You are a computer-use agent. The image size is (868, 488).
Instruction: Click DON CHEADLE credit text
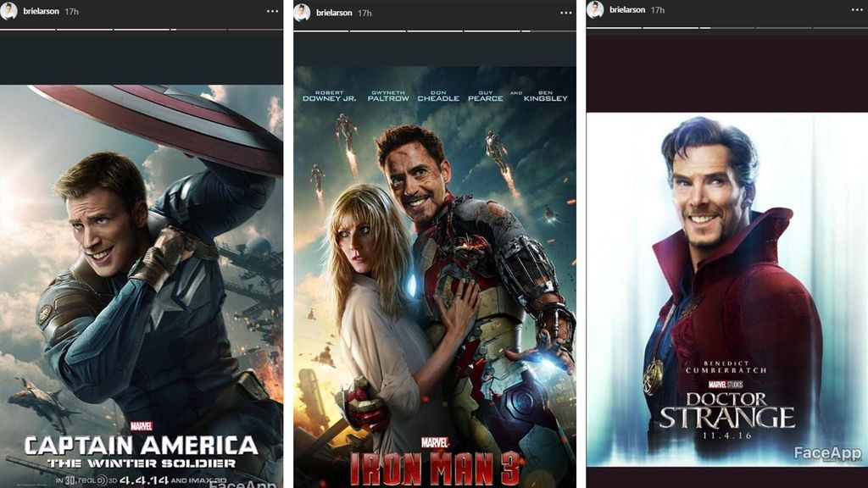[x=438, y=97]
